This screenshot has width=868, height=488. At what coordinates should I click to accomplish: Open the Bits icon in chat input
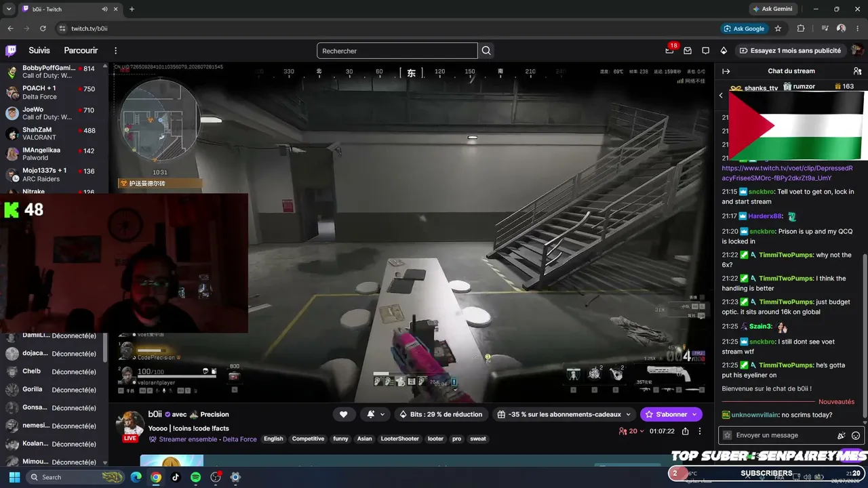point(842,435)
